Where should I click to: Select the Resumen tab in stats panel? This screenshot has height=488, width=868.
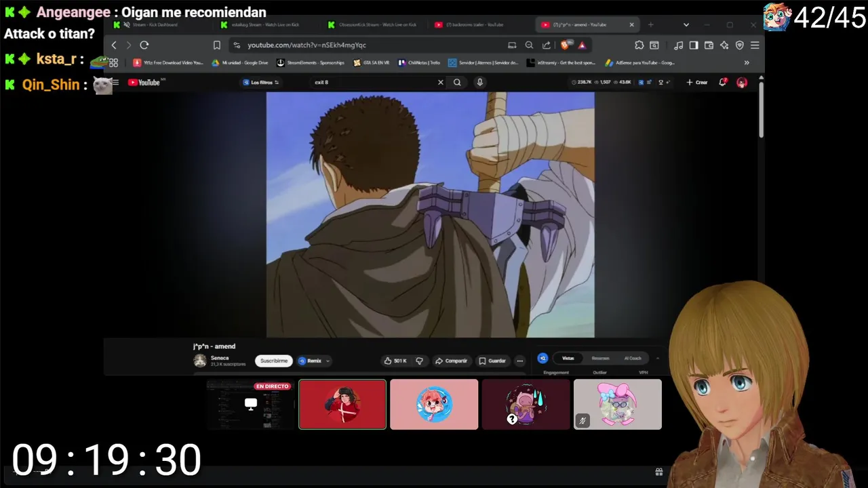point(600,359)
